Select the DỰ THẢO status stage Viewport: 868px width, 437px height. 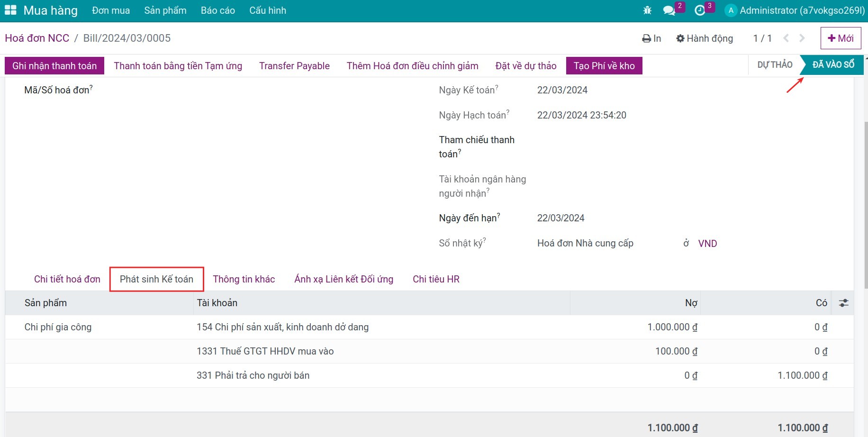(775, 65)
